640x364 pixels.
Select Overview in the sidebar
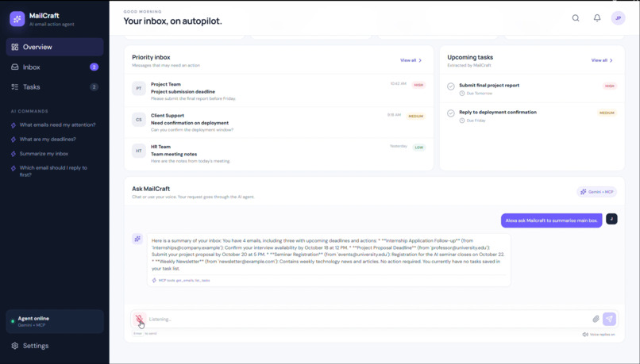point(55,47)
